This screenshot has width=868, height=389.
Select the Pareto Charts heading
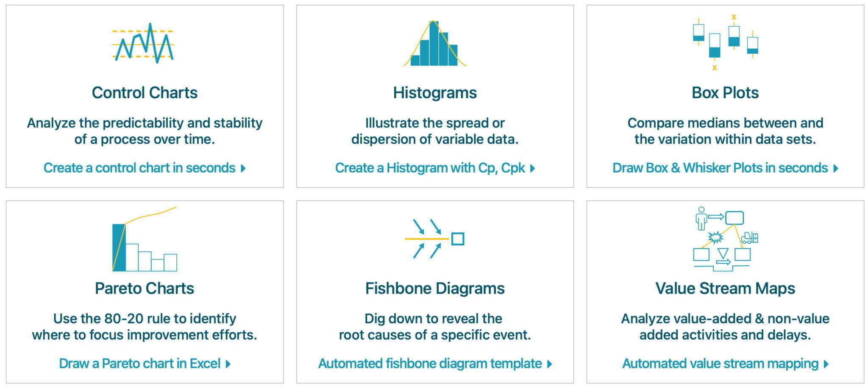[145, 289]
